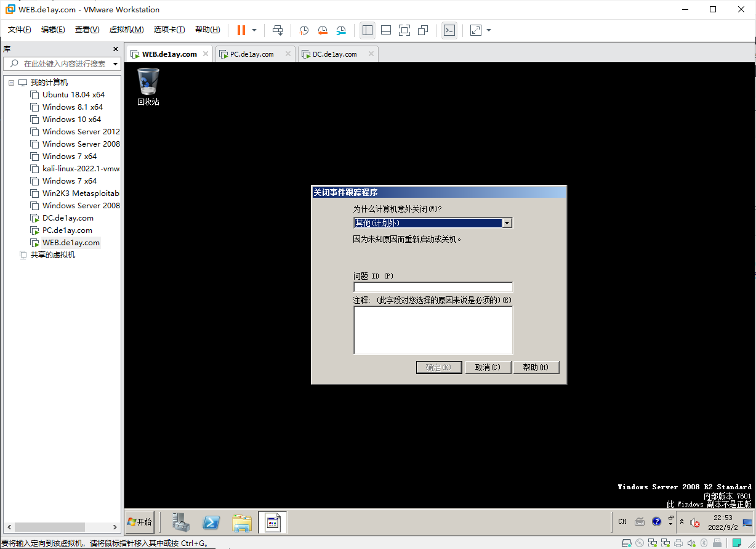Click the shutdown tracker taskbar item

point(273,523)
